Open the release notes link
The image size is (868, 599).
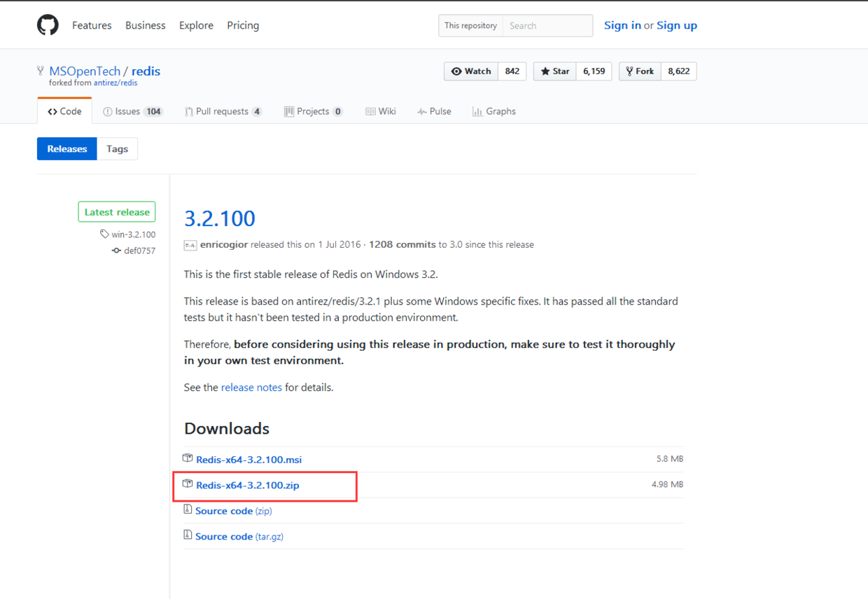point(251,387)
